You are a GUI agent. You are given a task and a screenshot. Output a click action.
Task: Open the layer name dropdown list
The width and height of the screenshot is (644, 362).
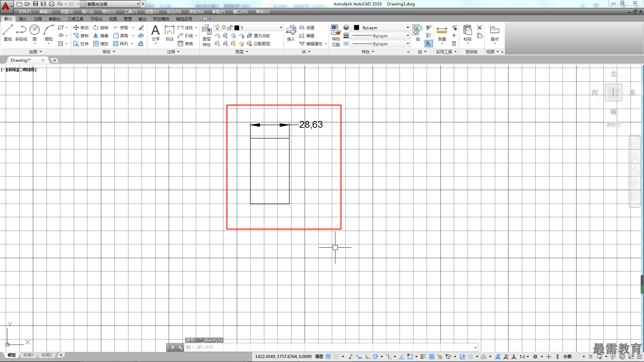point(281,27)
